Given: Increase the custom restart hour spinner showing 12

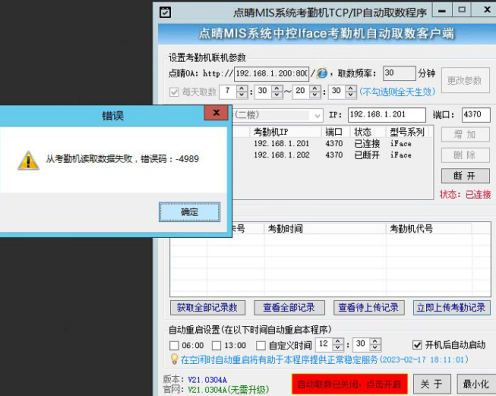Looking at the screenshot, I should pos(338,341).
